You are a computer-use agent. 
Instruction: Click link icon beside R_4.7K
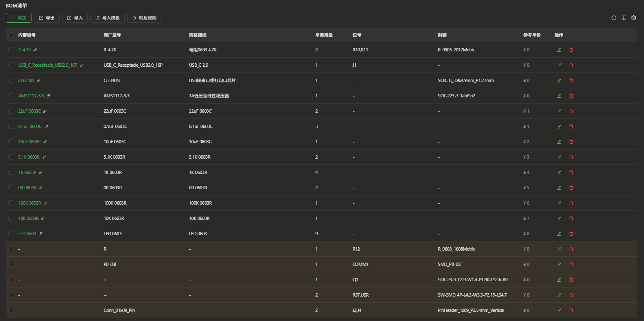pos(35,50)
